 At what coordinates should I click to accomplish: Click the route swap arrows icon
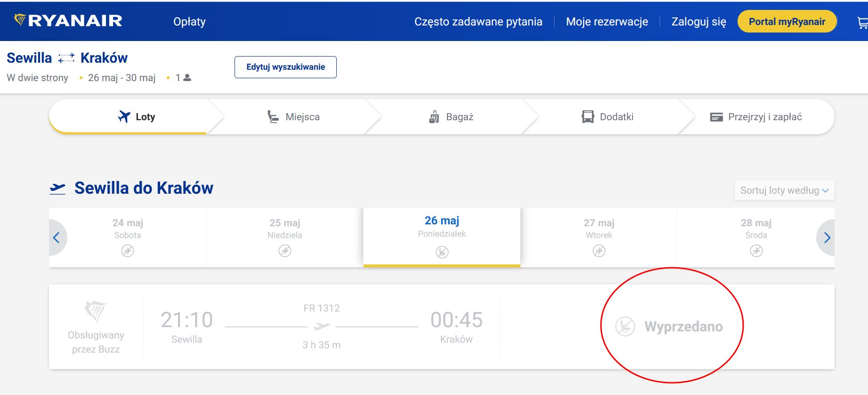66,58
